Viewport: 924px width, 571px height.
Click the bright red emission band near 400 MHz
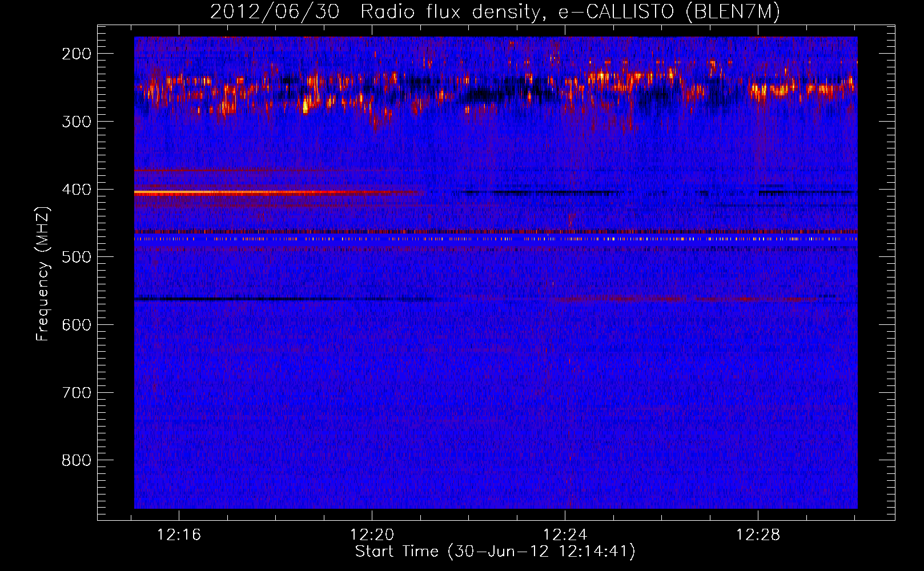pyautogui.click(x=279, y=193)
